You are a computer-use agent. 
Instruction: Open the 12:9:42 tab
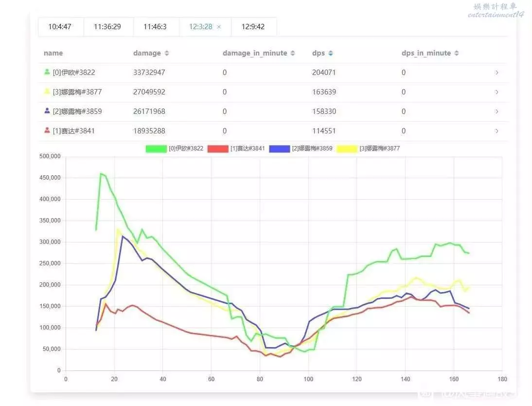coord(253,27)
